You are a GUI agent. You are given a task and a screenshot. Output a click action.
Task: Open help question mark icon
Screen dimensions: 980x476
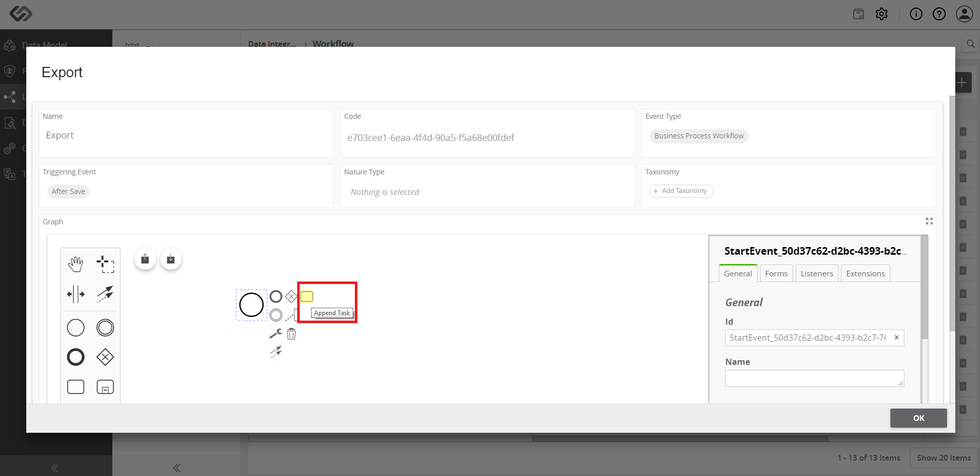point(939,14)
